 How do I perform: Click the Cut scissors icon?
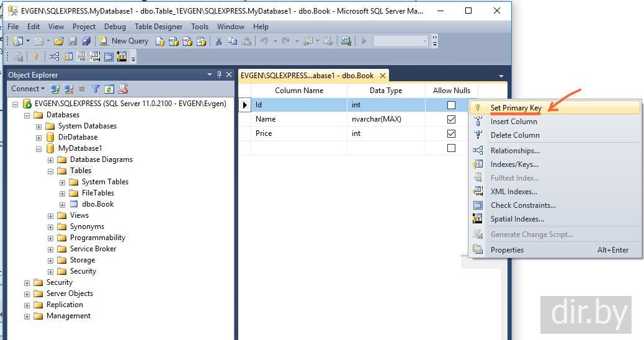219,41
